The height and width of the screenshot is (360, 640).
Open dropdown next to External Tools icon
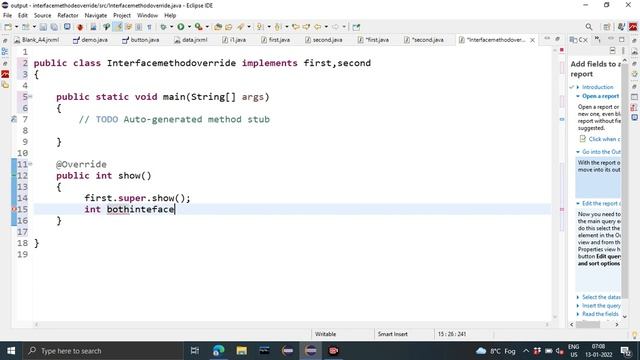[x=207, y=27]
